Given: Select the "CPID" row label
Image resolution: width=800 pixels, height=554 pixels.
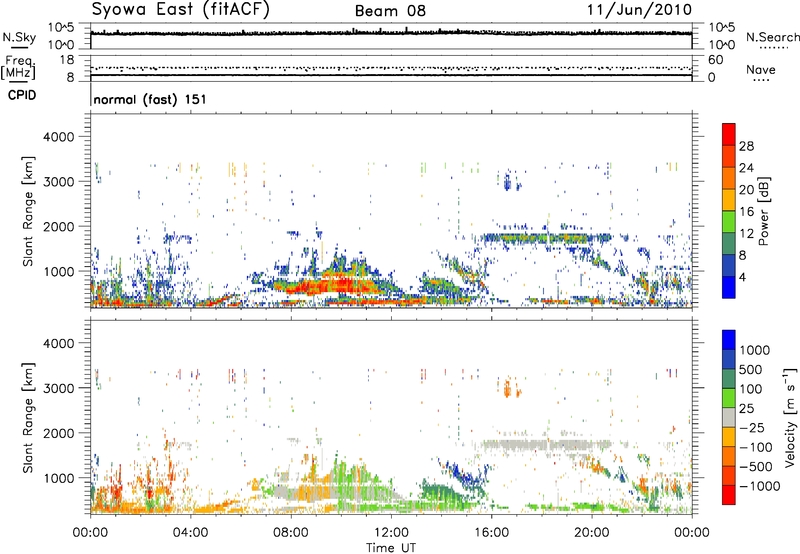Looking at the screenshot, I should click(22, 95).
